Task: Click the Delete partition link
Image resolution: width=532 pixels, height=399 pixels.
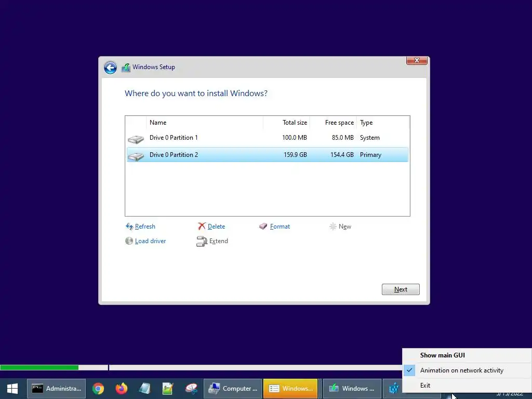Action: [216, 227]
